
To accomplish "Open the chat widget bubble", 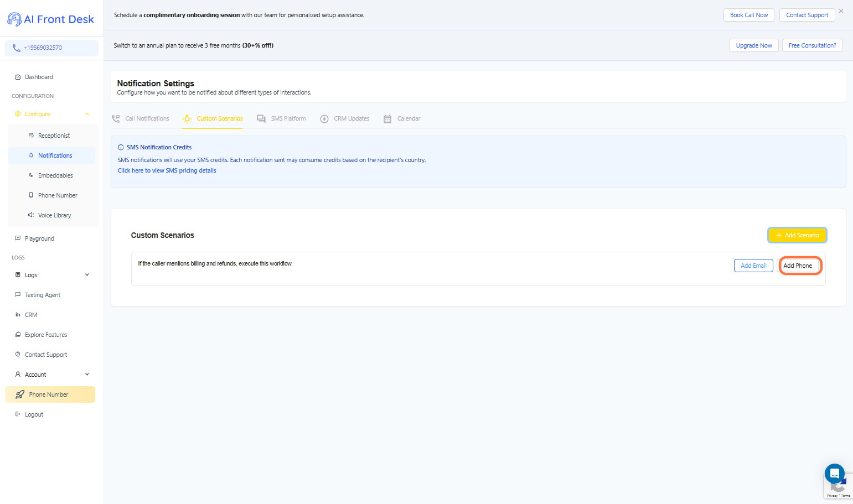I will click(x=834, y=474).
